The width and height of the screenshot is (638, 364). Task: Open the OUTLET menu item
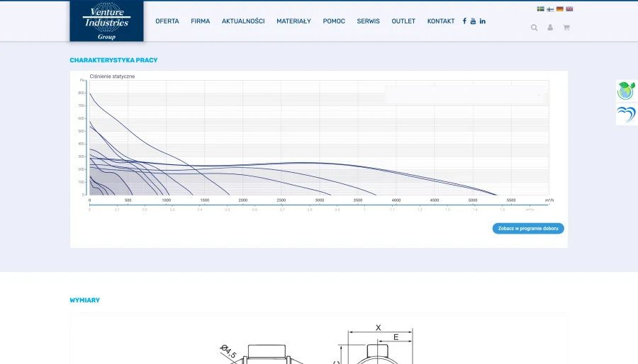(403, 21)
